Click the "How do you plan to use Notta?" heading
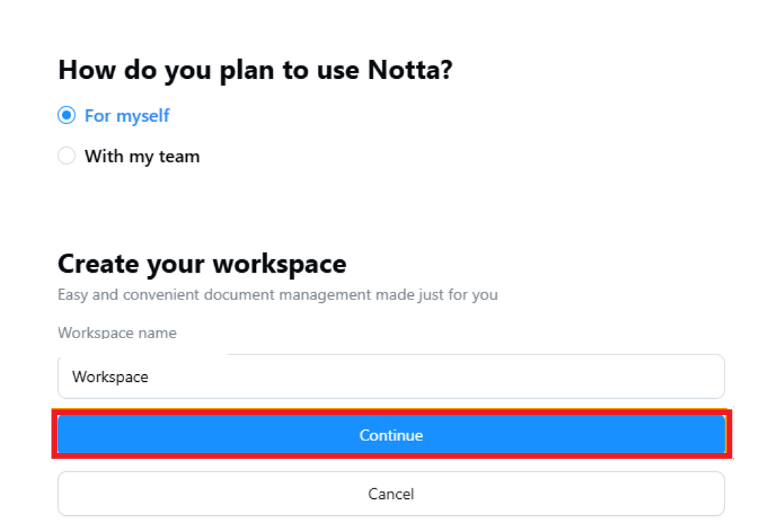Viewport: 769px width, 532px height. 254,70
